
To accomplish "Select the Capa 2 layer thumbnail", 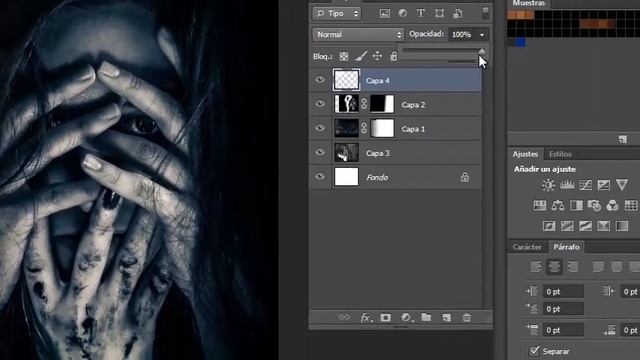I will [x=347, y=104].
